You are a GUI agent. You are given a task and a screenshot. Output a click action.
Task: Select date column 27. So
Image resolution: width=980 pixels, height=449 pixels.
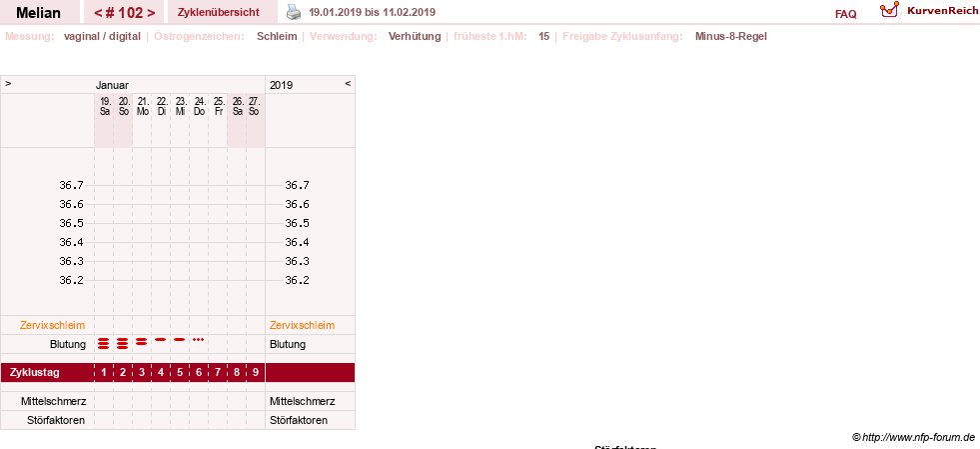[x=257, y=106]
